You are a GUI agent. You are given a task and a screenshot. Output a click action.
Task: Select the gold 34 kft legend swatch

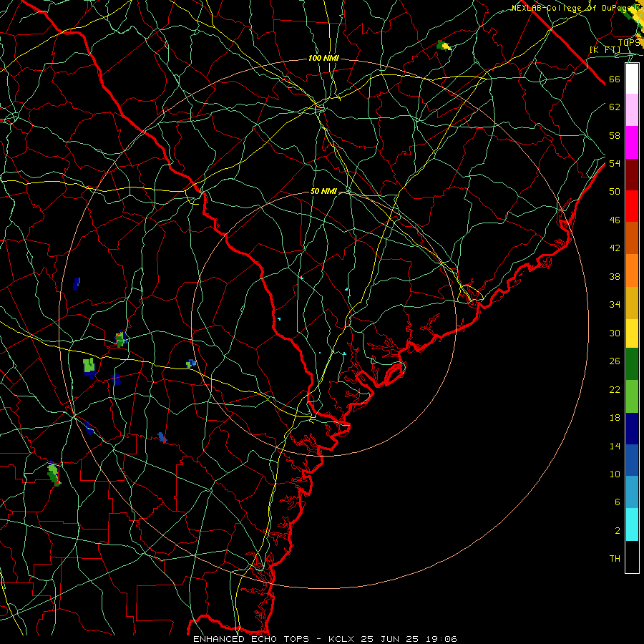click(632, 303)
